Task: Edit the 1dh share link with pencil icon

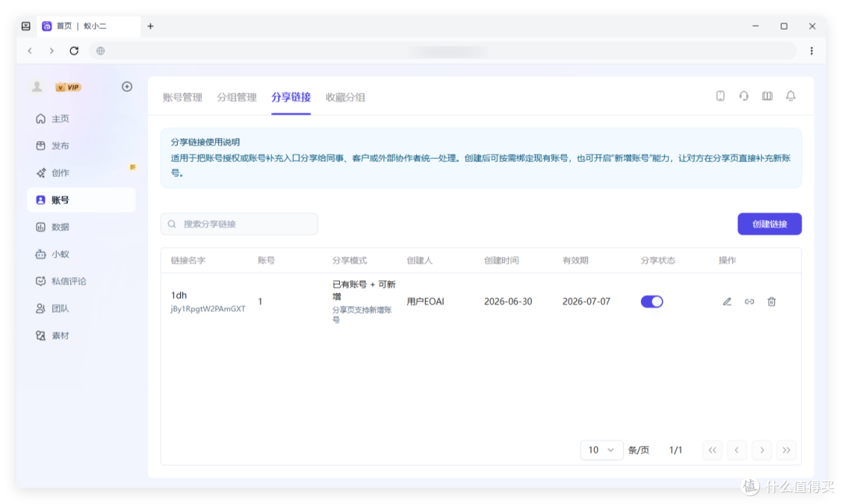Action: click(727, 301)
